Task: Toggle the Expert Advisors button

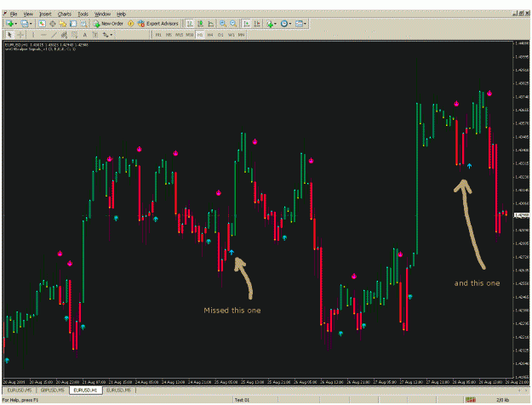Action: (158, 24)
